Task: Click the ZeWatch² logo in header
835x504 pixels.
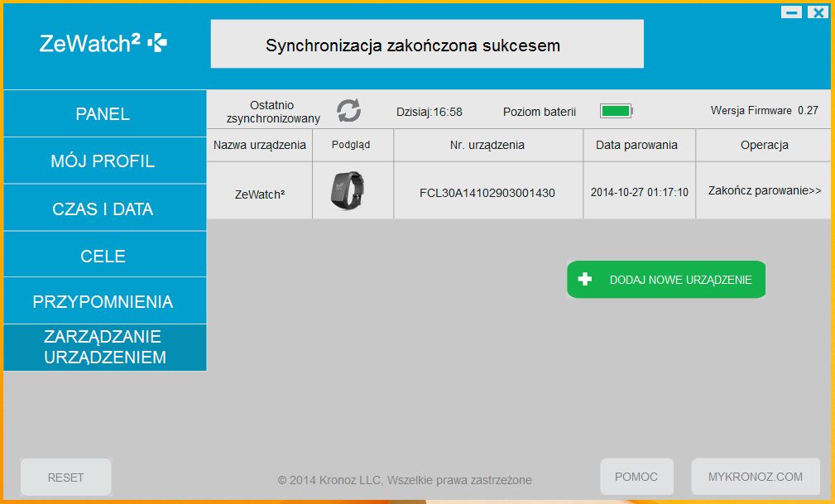Action: coord(103,43)
